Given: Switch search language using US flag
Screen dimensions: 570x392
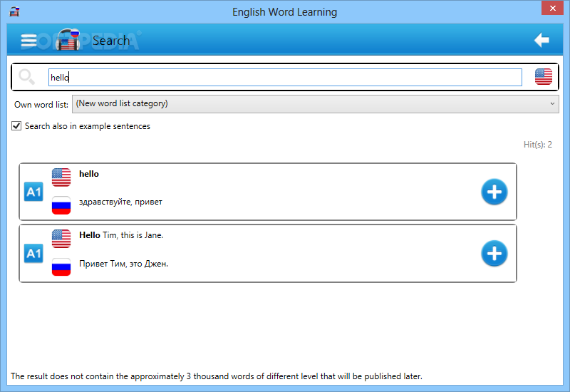Looking at the screenshot, I should 544,77.
